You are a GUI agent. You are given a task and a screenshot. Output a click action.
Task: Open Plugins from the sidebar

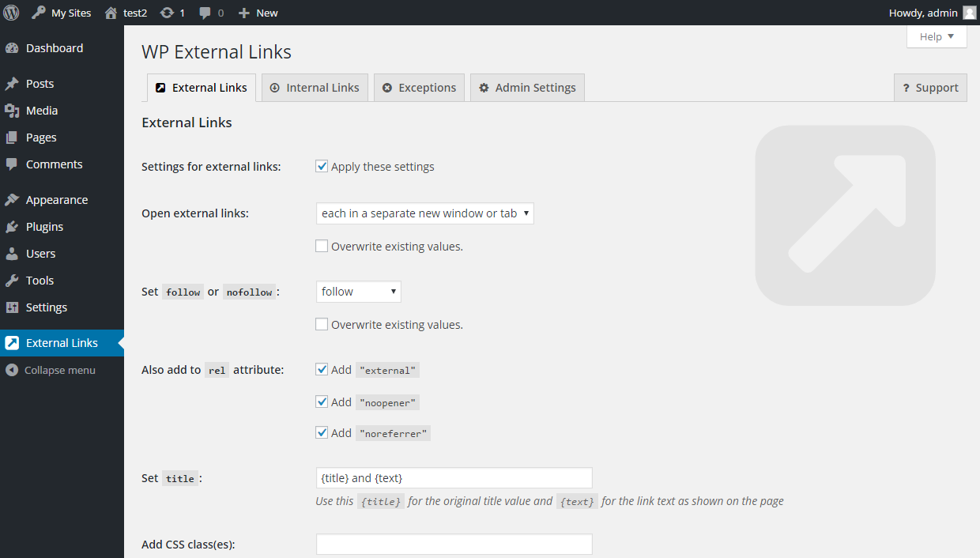(44, 227)
